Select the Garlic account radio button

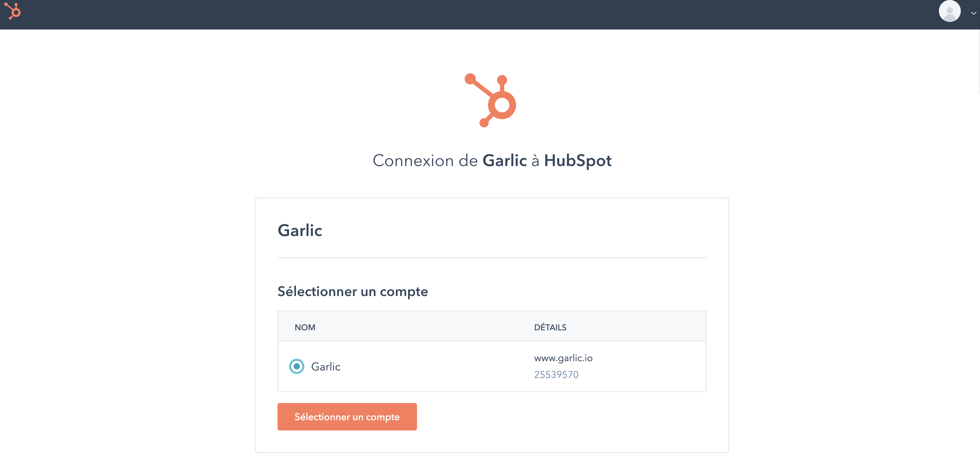click(297, 366)
